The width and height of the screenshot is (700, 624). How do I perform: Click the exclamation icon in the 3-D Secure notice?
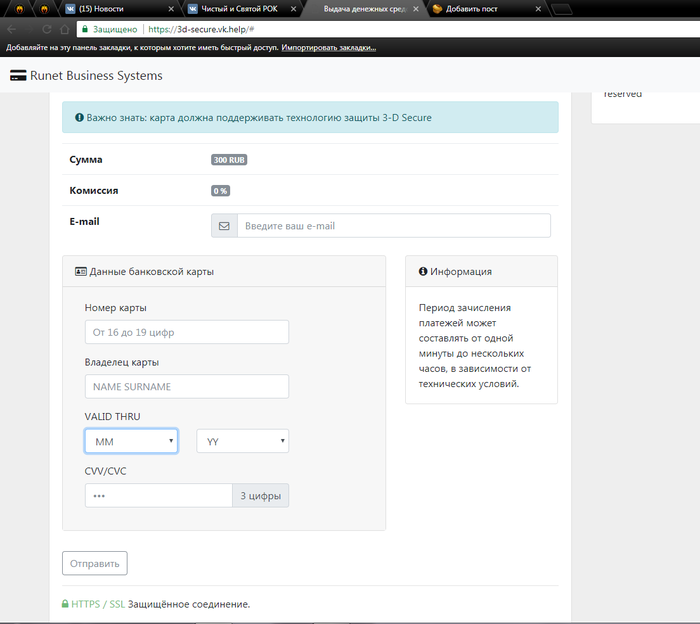[x=79, y=117]
